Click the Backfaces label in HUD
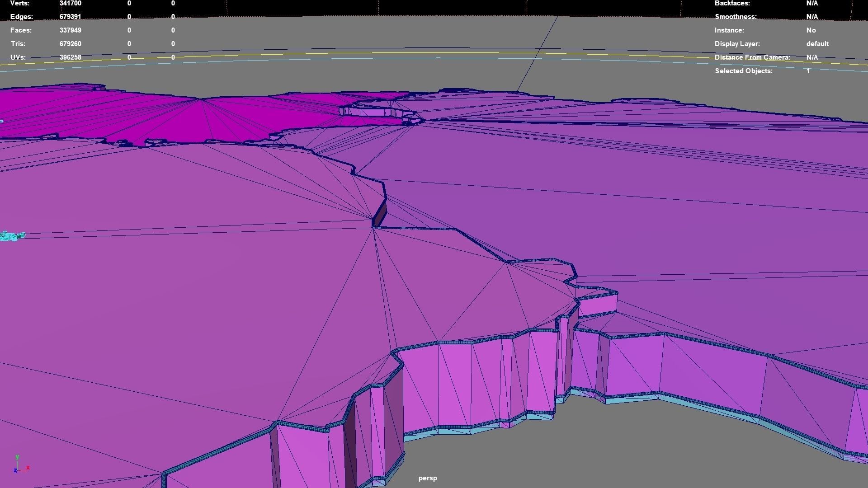868x488 pixels. pyautogui.click(x=732, y=3)
